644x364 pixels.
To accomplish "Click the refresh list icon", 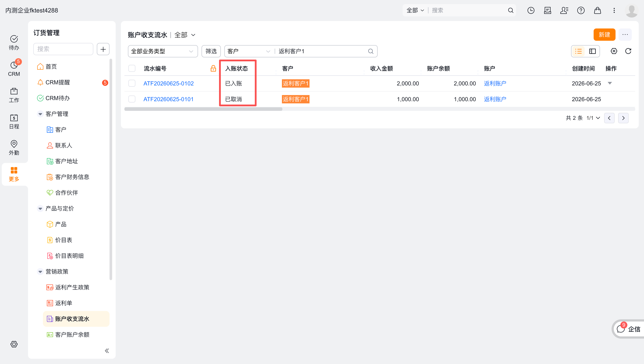I will point(628,51).
